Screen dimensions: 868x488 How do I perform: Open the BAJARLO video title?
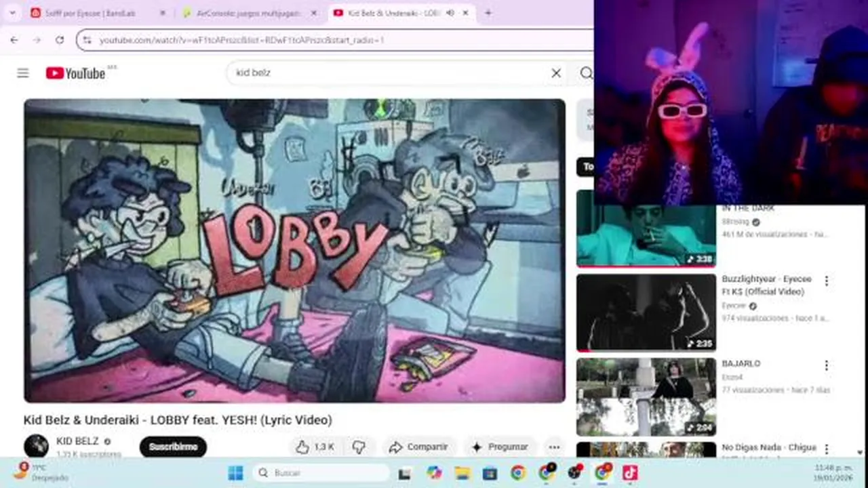pyautogui.click(x=741, y=364)
